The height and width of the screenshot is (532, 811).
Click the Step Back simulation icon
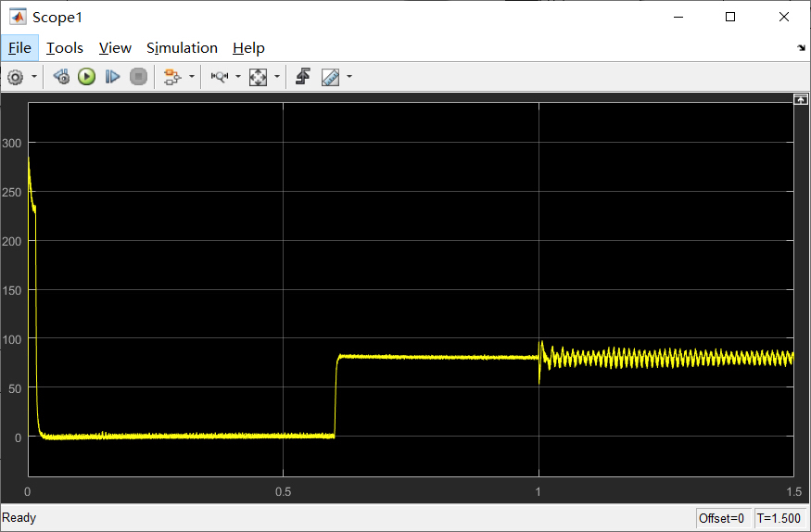[x=61, y=77]
